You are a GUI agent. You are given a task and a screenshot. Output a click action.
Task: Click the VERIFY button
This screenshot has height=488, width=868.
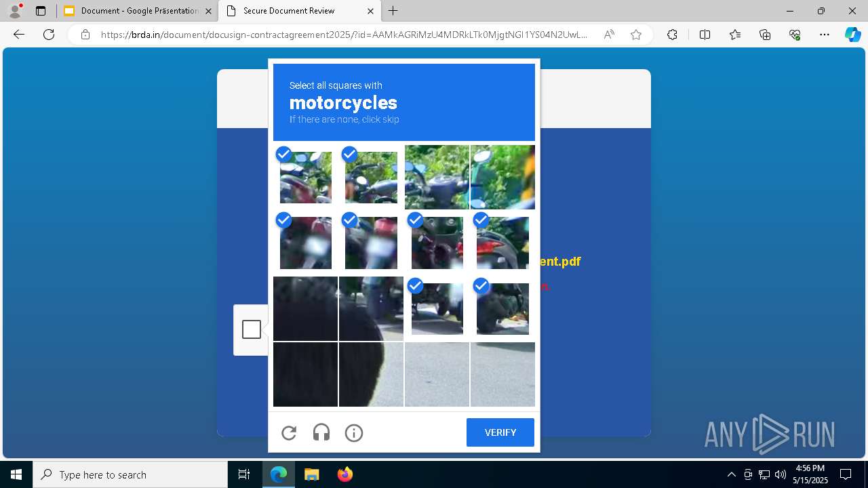(x=500, y=432)
